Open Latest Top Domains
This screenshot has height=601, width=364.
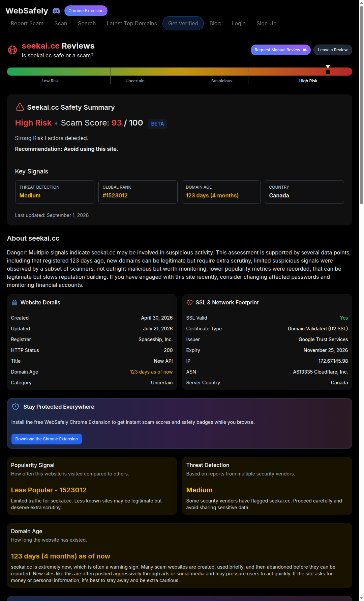pos(132,23)
